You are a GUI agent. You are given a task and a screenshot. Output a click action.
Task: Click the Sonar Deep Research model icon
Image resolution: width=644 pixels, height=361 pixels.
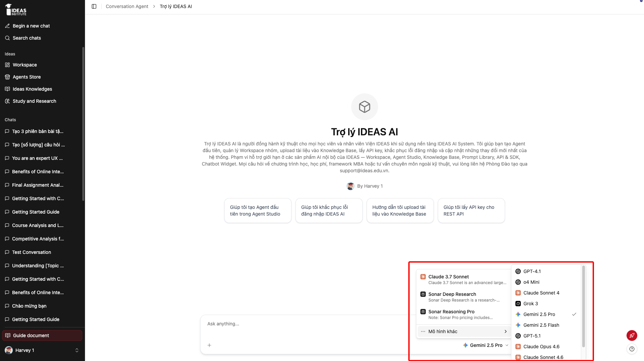coord(423,294)
